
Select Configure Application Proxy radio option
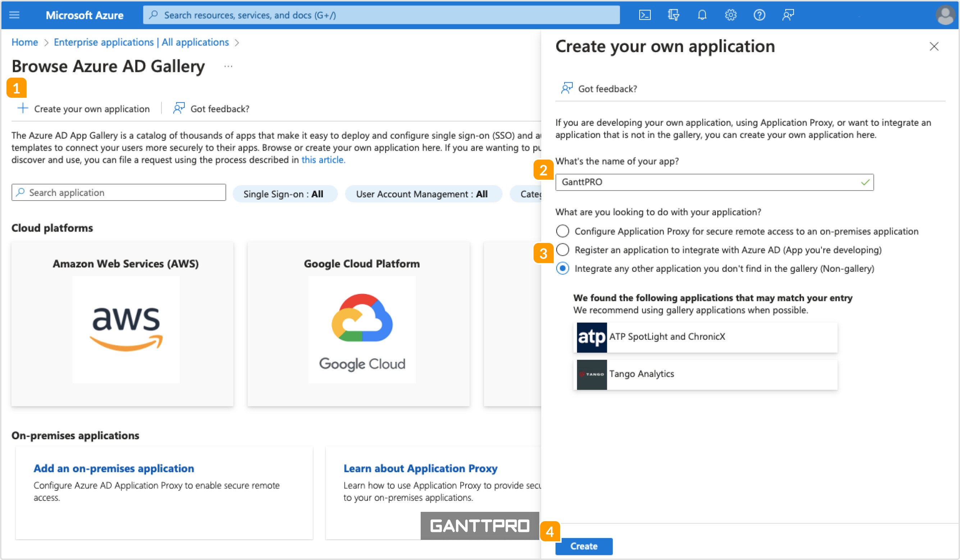pos(562,231)
